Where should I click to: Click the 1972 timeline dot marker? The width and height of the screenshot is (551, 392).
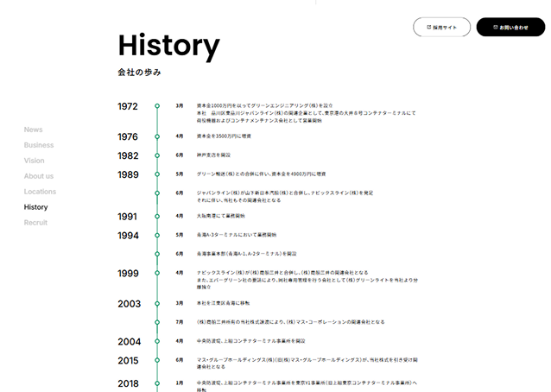[x=157, y=106]
